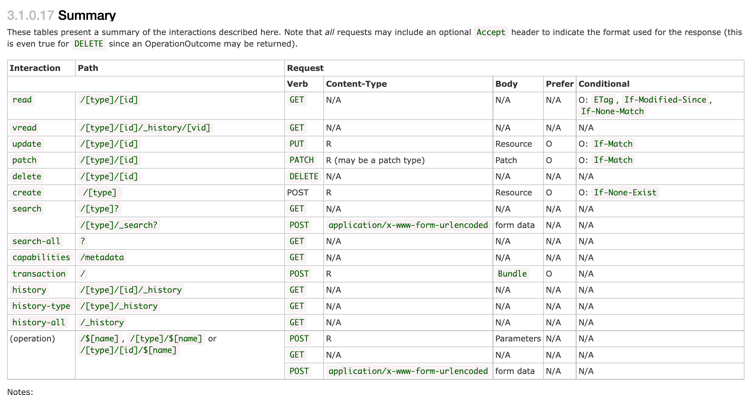The height and width of the screenshot is (395, 754).
Task: Click the '(operation)' cell
Action: click(32, 339)
